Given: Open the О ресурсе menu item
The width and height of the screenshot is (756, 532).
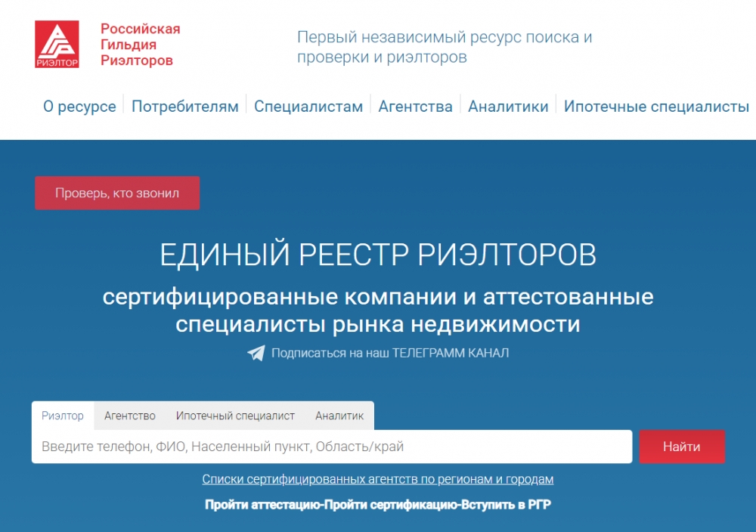Looking at the screenshot, I should pyautogui.click(x=79, y=107).
